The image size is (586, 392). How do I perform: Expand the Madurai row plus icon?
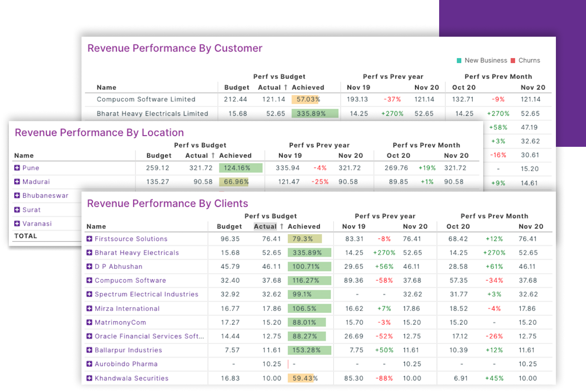(x=17, y=182)
